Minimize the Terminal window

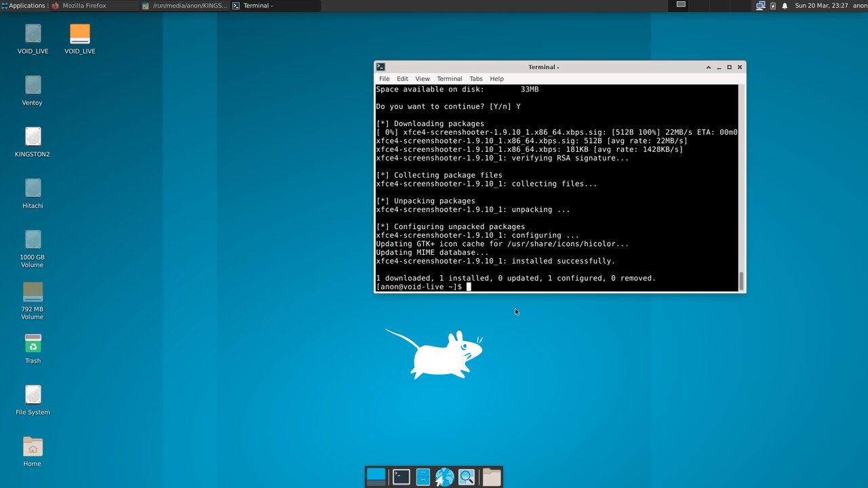(x=719, y=67)
